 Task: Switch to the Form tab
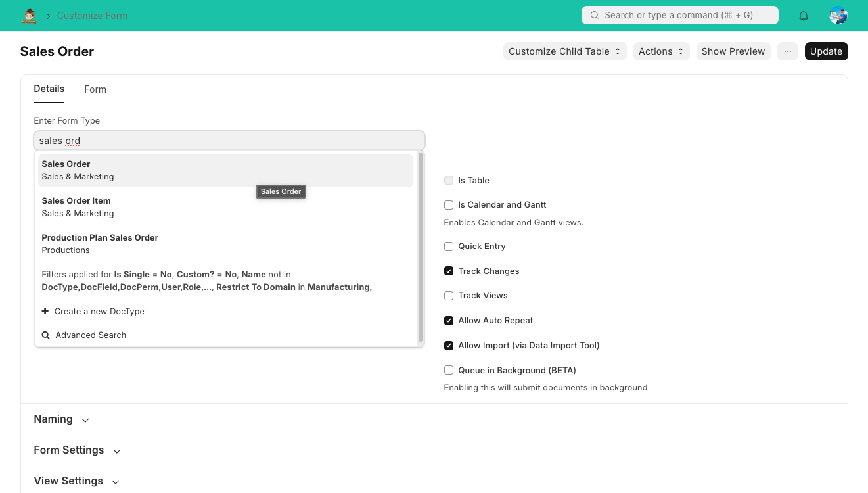[95, 89]
